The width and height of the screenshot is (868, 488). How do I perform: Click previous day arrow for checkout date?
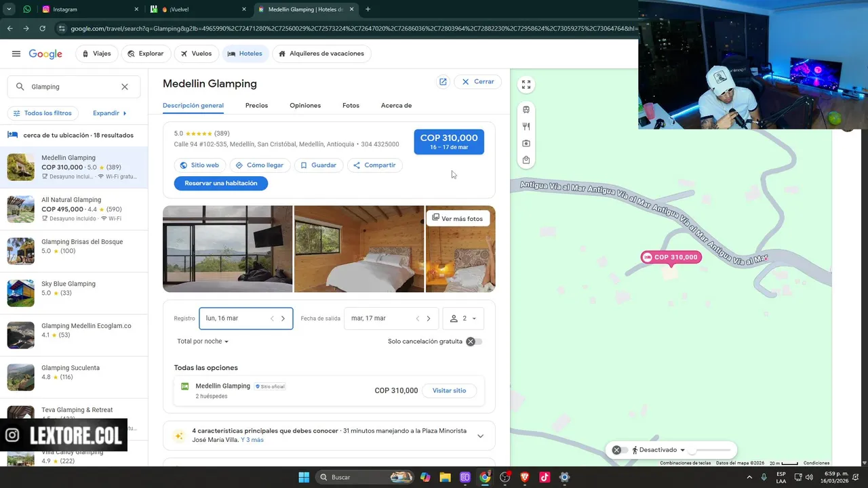(x=418, y=319)
